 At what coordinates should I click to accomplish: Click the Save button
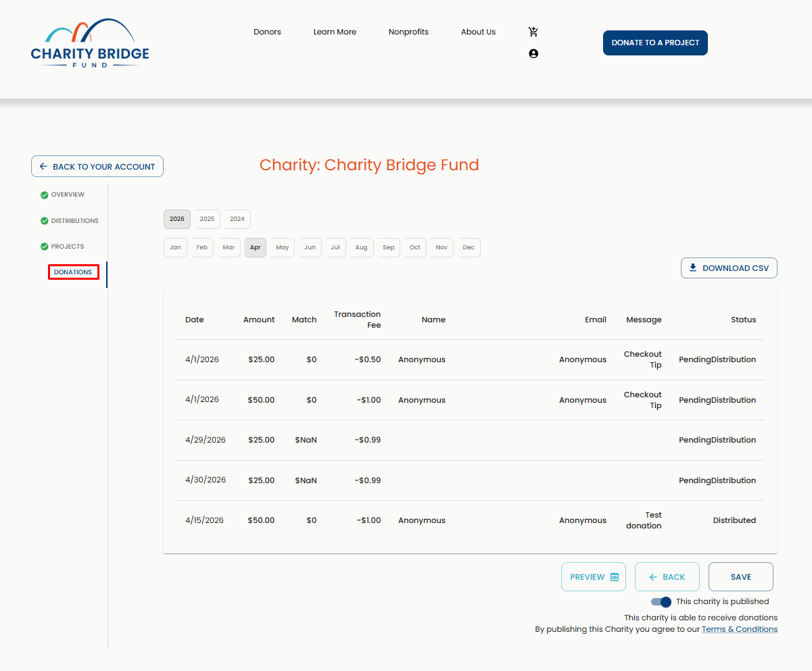pos(741,577)
